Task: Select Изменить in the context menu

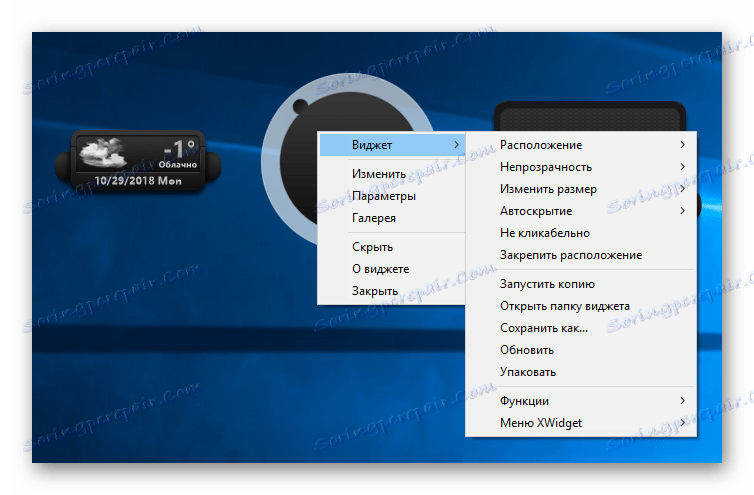Action: pyautogui.click(x=391, y=174)
